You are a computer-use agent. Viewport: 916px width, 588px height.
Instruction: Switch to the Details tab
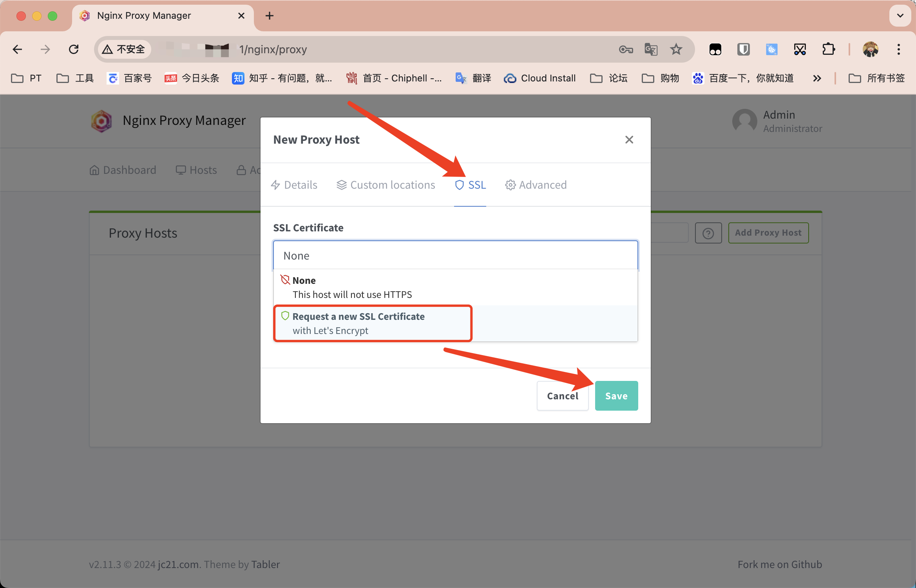pos(294,185)
